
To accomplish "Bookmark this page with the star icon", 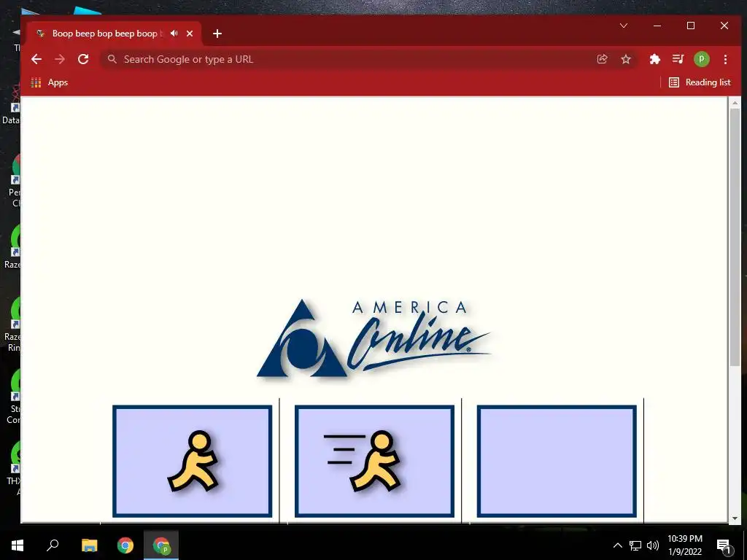I will [626, 59].
